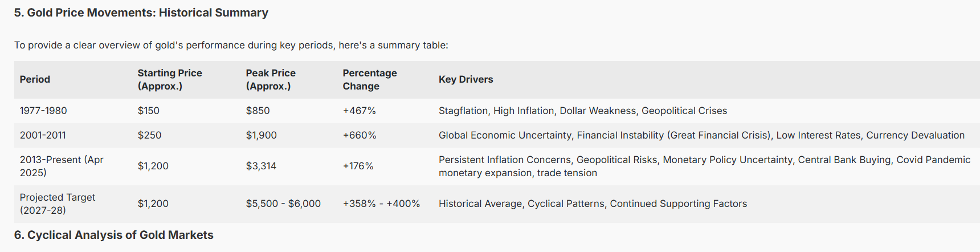980x252 pixels.
Task: Click the summary table introduction sentence
Action: click(231, 45)
